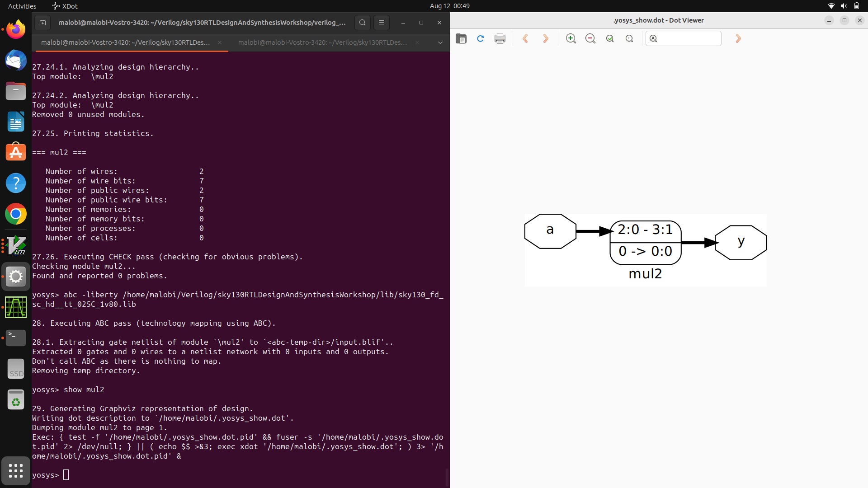
Task: Fit the graph to the window
Action: tap(610, 38)
